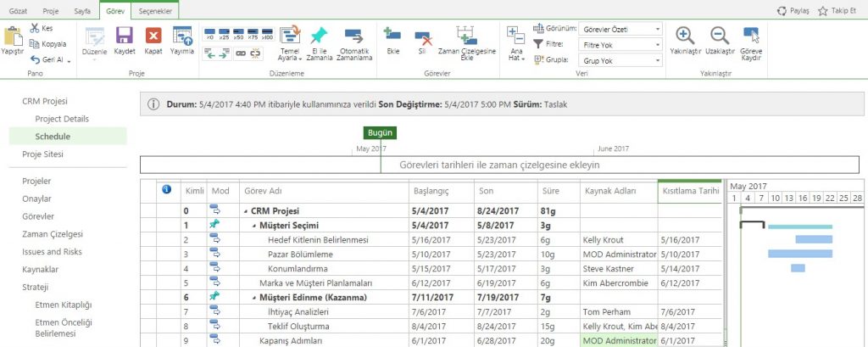The width and height of the screenshot is (868, 347).
Task: Click the Görev Adı column header
Action: [x=324, y=191]
